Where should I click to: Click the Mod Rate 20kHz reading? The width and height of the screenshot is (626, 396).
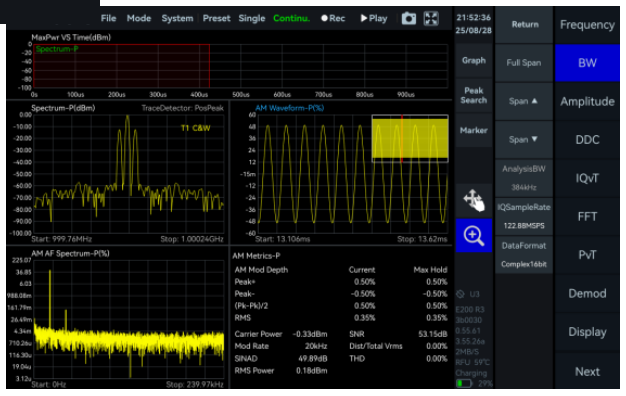point(281,346)
